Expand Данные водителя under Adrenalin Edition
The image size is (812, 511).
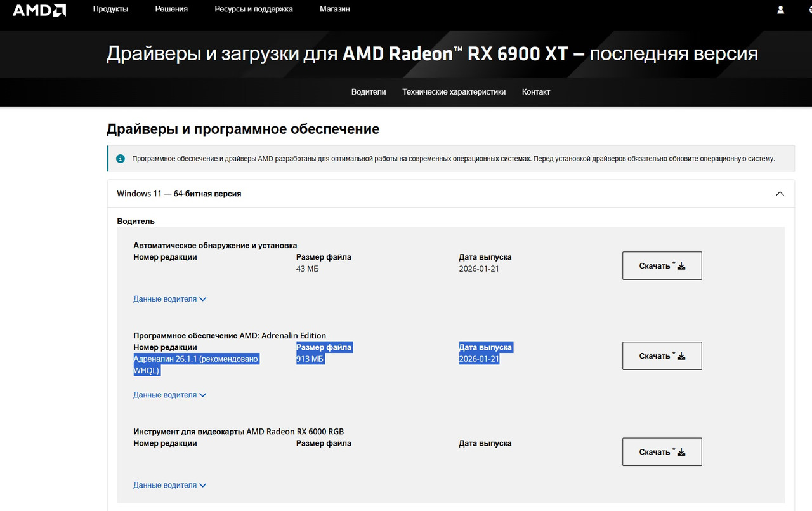[x=170, y=395]
